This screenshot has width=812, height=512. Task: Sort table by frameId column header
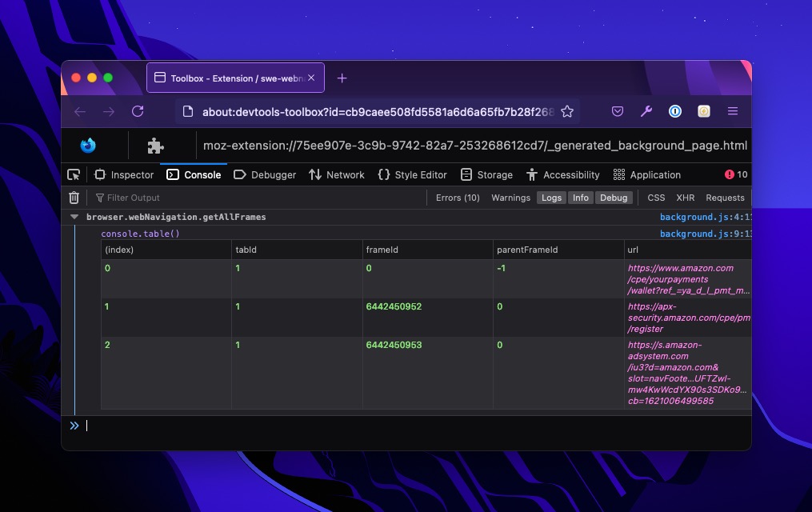[x=428, y=250]
